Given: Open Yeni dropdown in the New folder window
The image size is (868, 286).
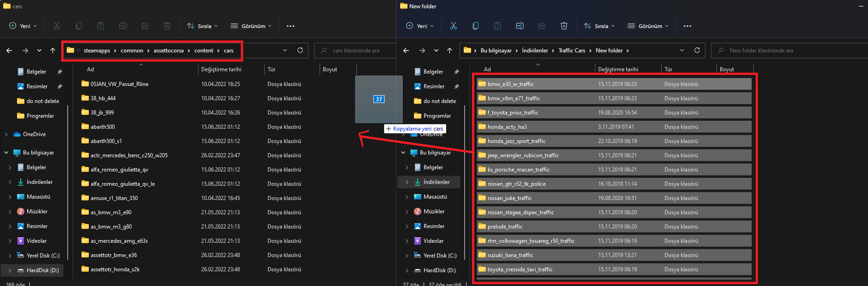Looking at the screenshot, I should 420,26.
